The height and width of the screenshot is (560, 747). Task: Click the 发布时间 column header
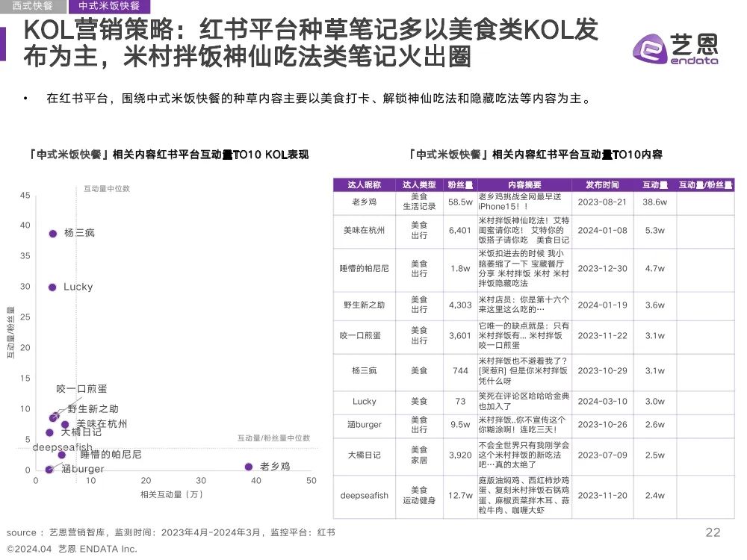pyautogui.click(x=602, y=184)
